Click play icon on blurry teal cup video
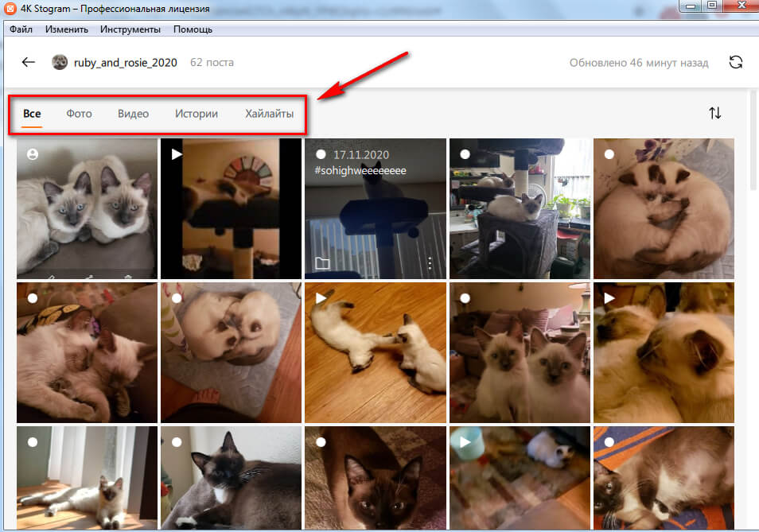The width and height of the screenshot is (759, 532). (465, 442)
